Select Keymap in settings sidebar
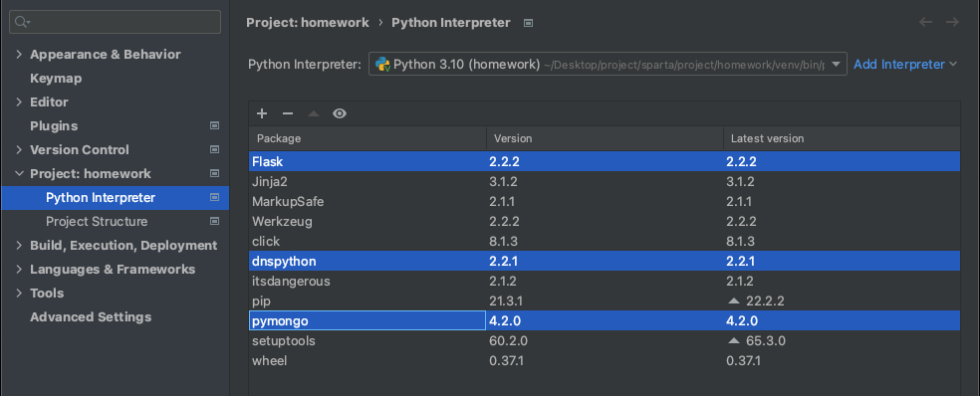 click(56, 78)
